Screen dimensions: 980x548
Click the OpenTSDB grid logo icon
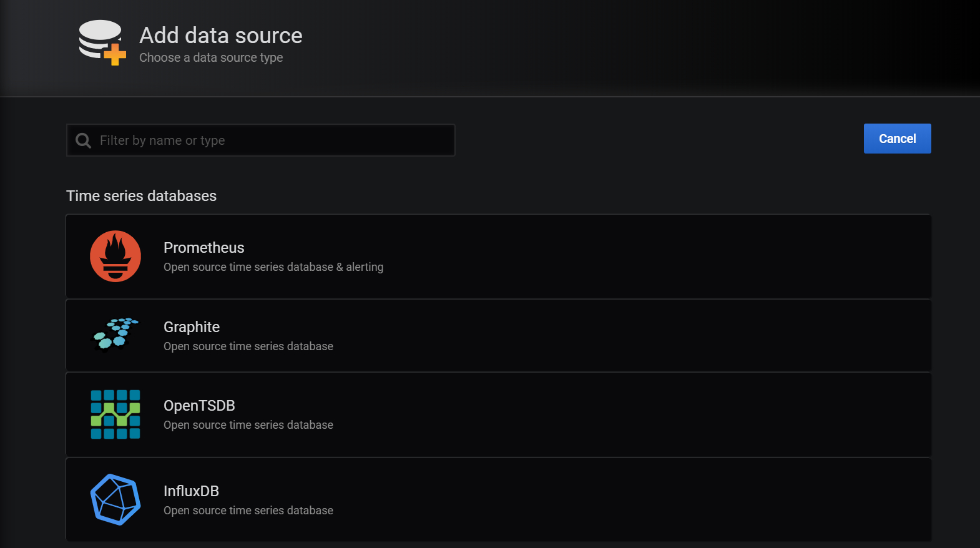pos(115,414)
